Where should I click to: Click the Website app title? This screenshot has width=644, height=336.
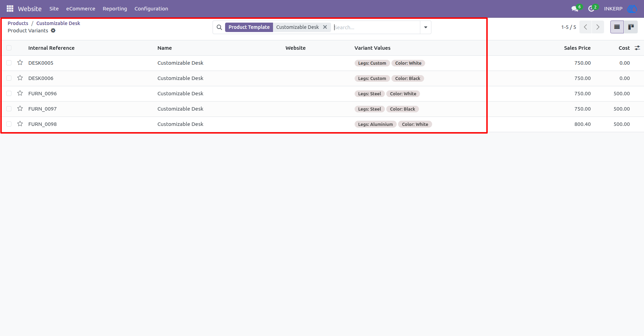(30, 9)
